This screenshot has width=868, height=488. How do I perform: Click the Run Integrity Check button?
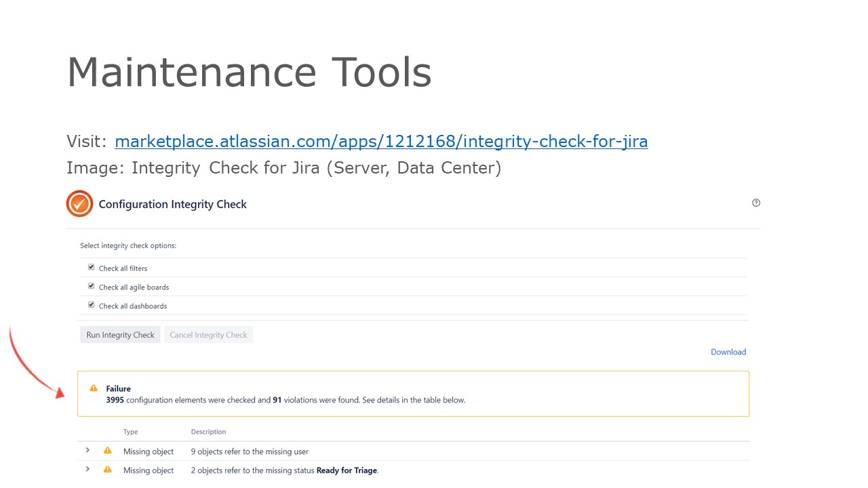(120, 335)
